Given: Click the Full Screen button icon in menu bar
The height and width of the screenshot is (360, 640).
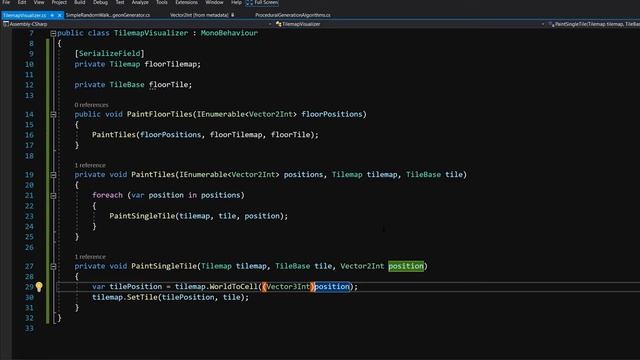Looking at the screenshot, I should 249,2.
